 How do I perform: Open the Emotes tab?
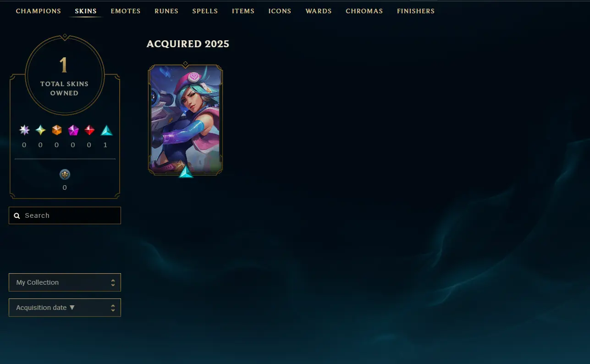tap(126, 11)
